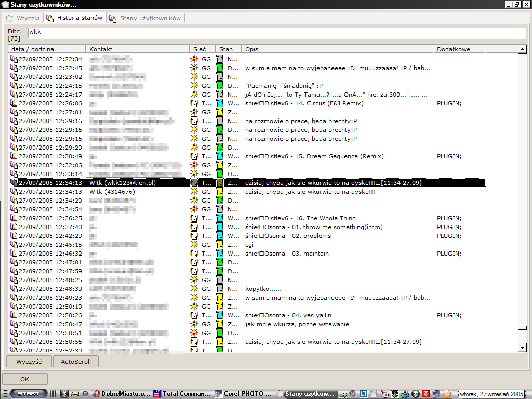This screenshot has height=399, width=532.
Task: Click the yellow status icon in the 12:49:23 row
Action: click(x=220, y=298)
